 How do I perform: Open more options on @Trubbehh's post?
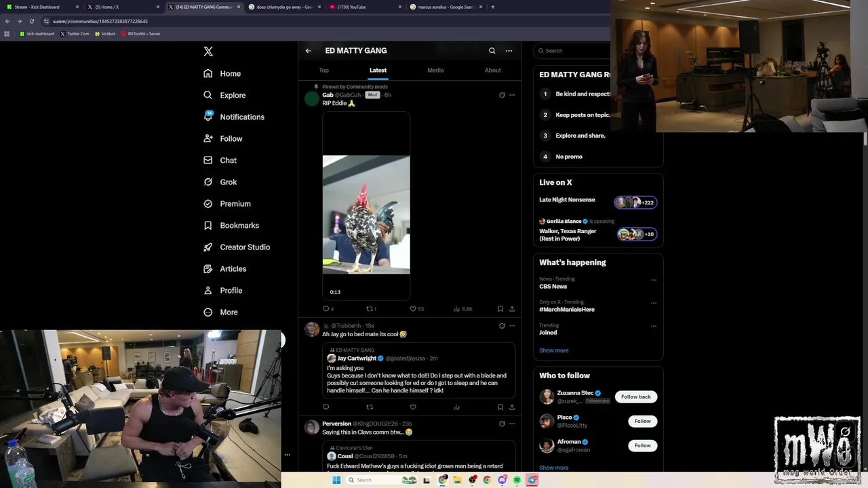[x=512, y=326]
